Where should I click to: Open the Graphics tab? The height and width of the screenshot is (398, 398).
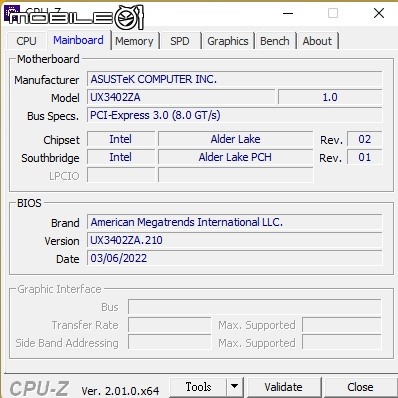coord(228,41)
